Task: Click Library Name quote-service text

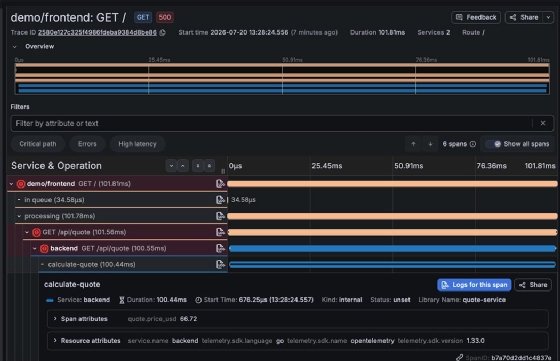Action: (x=462, y=300)
